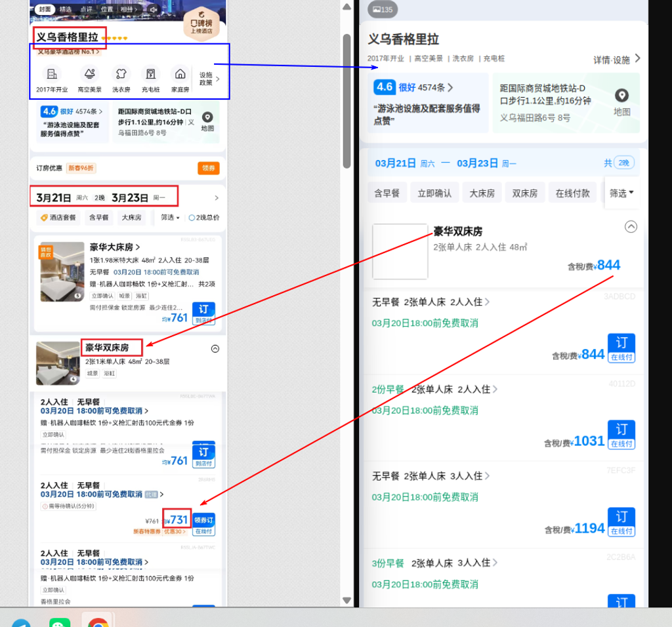Open blank room thumbnail in right panel

click(400, 251)
